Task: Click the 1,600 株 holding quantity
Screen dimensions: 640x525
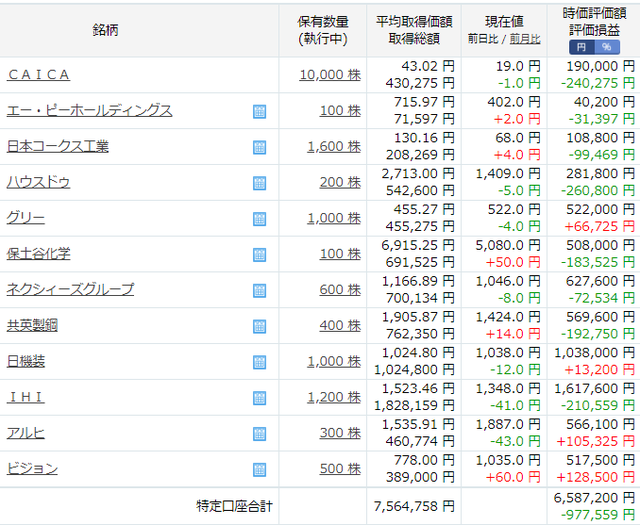Action: (334, 147)
